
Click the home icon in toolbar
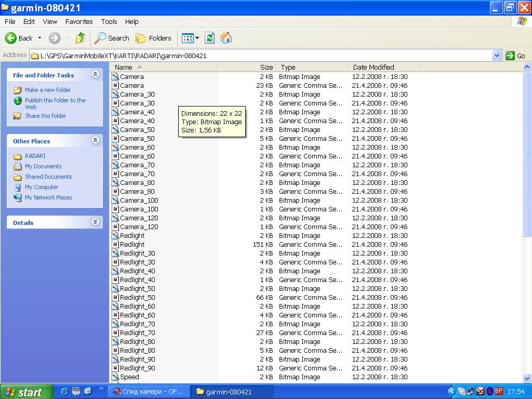(x=226, y=38)
